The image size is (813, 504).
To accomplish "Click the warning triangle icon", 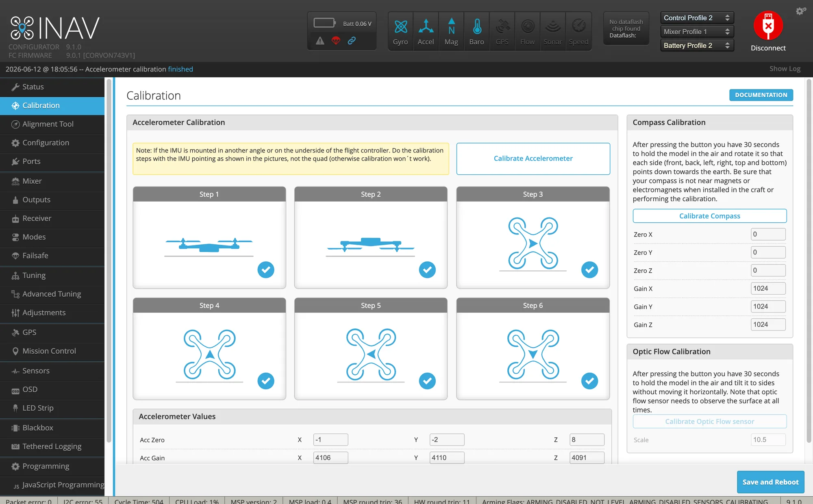I will [x=320, y=41].
